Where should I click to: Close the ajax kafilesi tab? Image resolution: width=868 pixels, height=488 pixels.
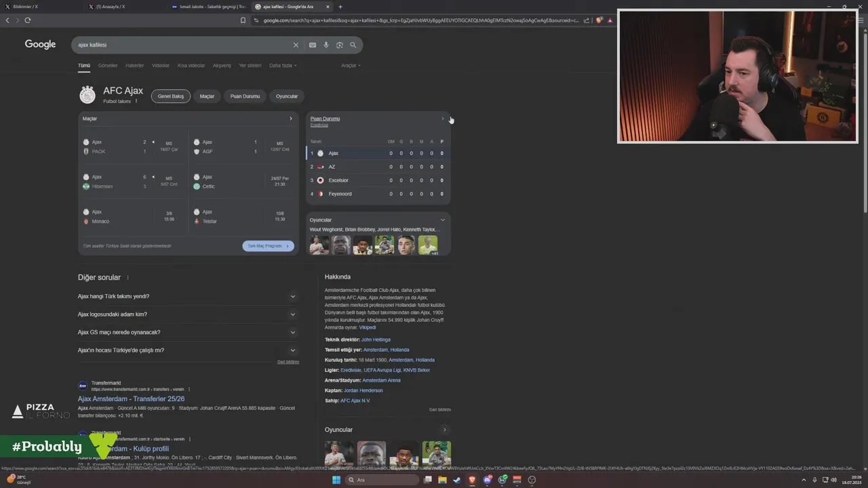328,7
